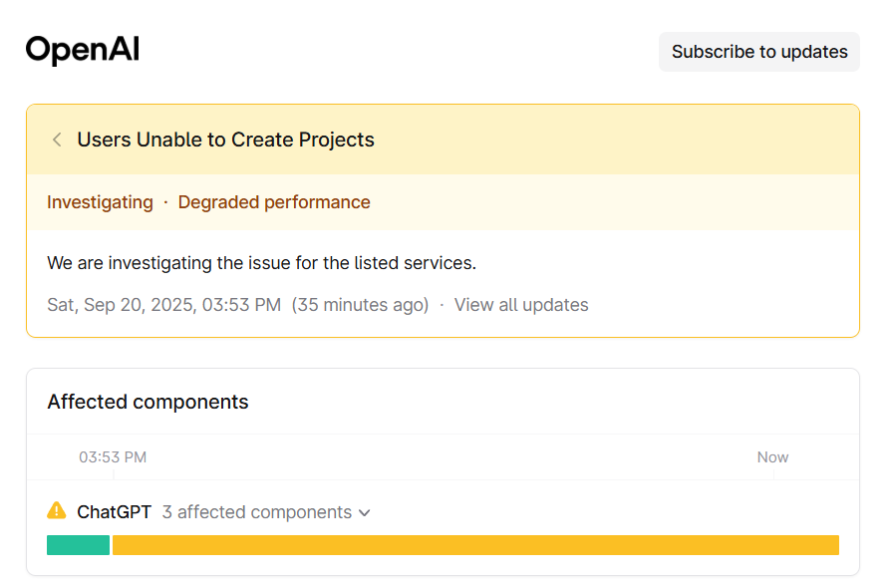The width and height of the screenshot is (892, 588).
Task: Click the Now timeline label
Action: coord(772,457)
